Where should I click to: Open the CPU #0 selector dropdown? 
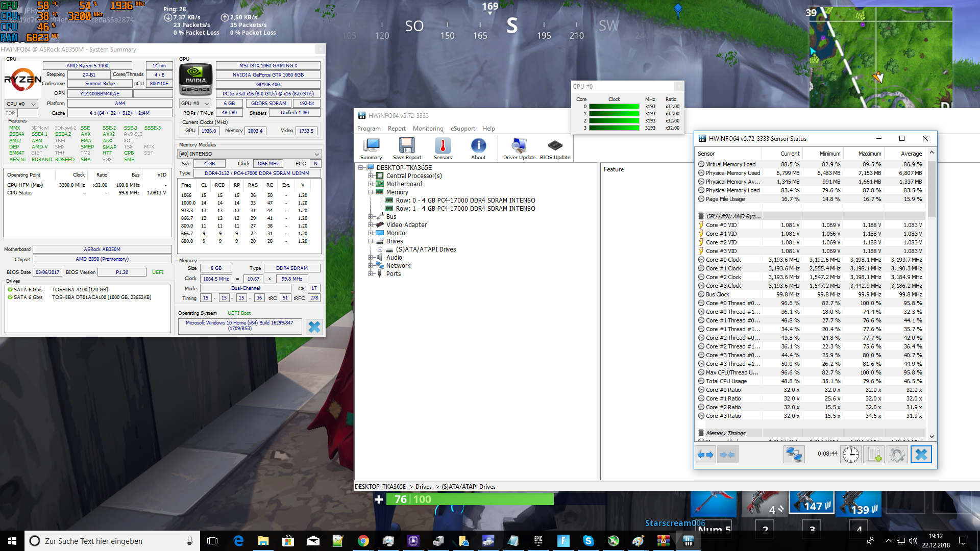point(21,104)
